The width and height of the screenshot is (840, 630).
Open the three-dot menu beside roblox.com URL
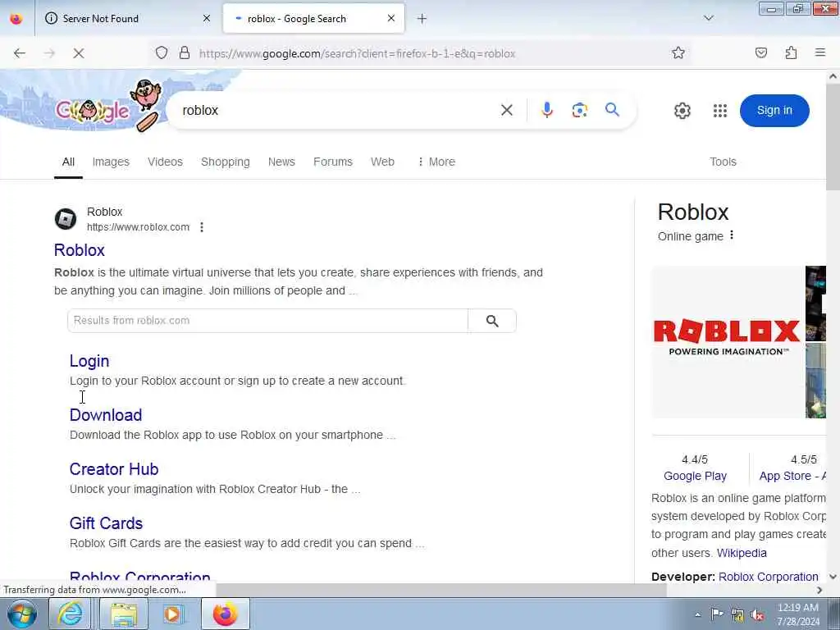[x=202, y=227]
